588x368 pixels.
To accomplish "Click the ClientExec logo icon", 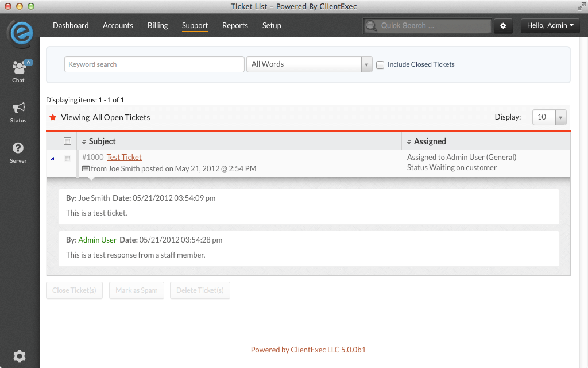I will click(20, 33).
